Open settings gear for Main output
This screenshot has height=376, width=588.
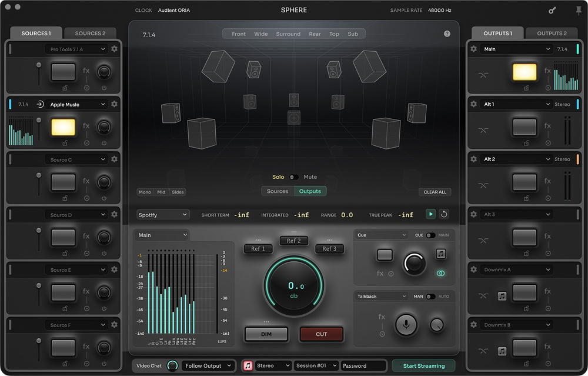474,49
